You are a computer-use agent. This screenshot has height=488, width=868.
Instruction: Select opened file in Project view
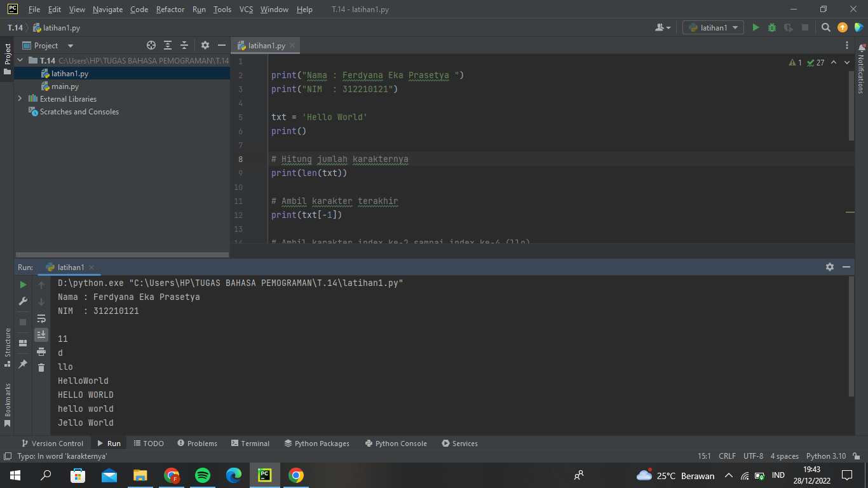(151, 45)
